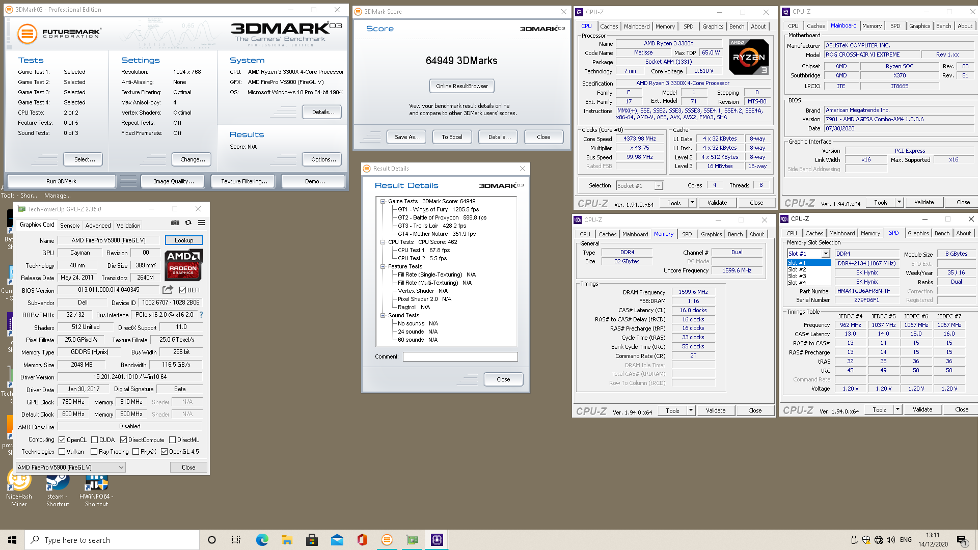Click the Online ResultBrowser button
Viewport: 980px width, 550px height.
pos(461,86)
